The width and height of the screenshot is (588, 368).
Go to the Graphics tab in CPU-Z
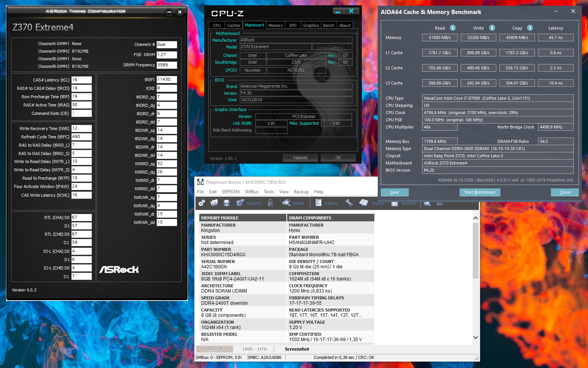311,25
